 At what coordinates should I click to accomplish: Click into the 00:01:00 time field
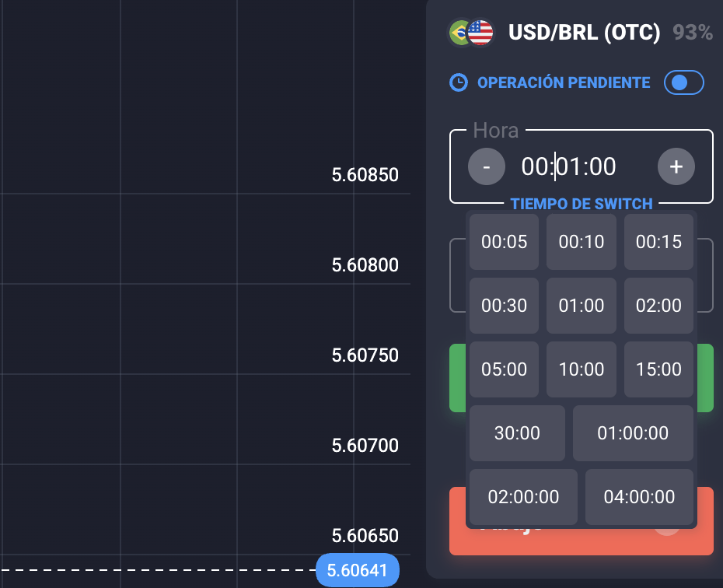click(x=568, y=166)
